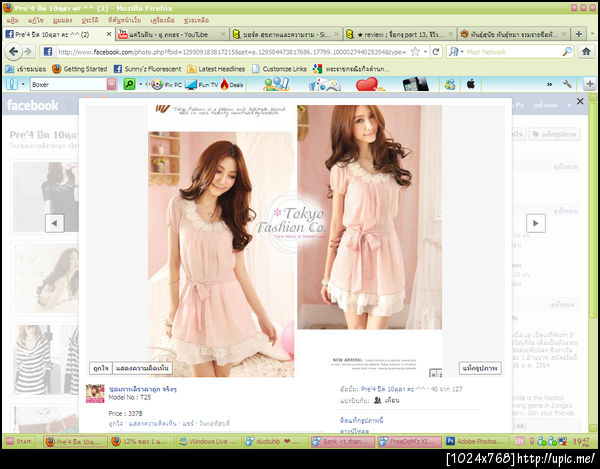Click the green toolbar search button
Image resolution: width=600 pixels, height=469 pixels.
tap(129, 84)
